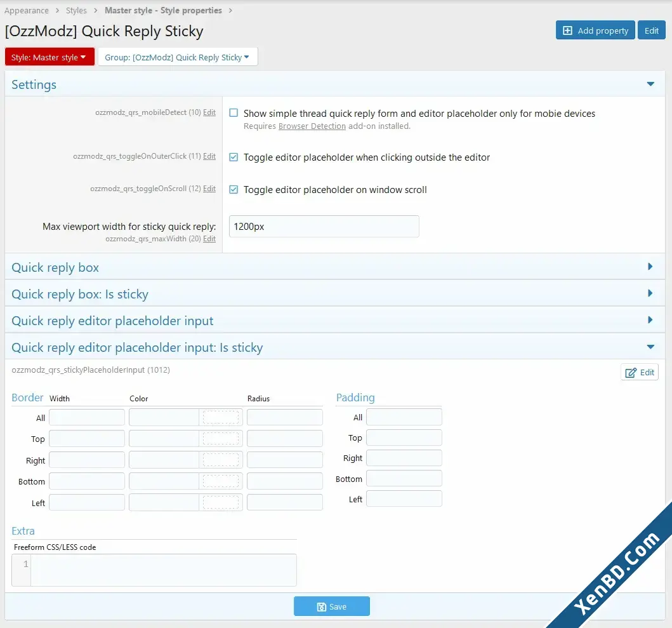
Task: Go to Appearance breadcrumb
Action: point(27,10)
